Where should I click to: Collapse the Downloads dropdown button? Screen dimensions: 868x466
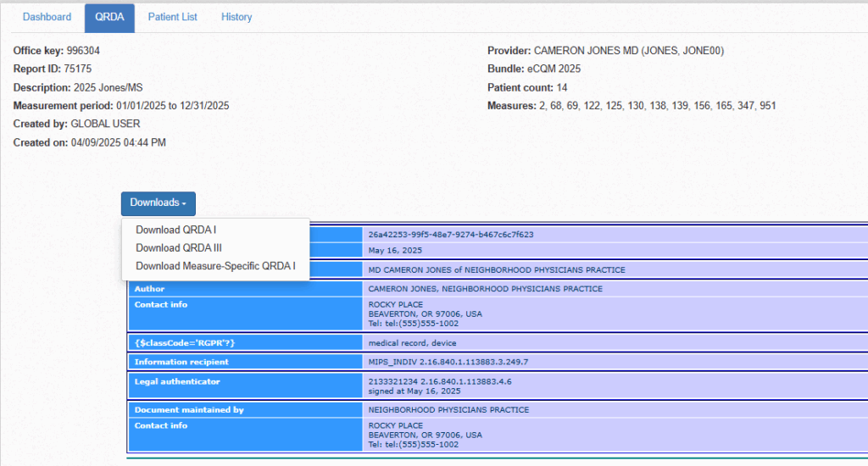coord(158,203)
